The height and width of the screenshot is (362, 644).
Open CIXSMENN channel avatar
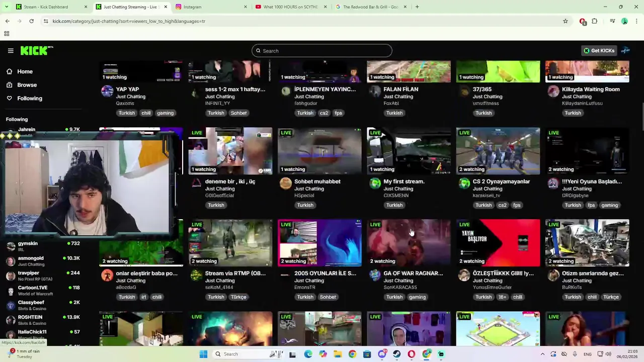coord(375,184)
